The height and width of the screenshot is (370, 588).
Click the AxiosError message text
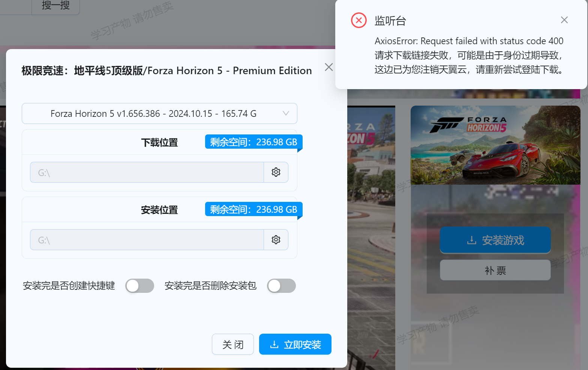(469, 55)
